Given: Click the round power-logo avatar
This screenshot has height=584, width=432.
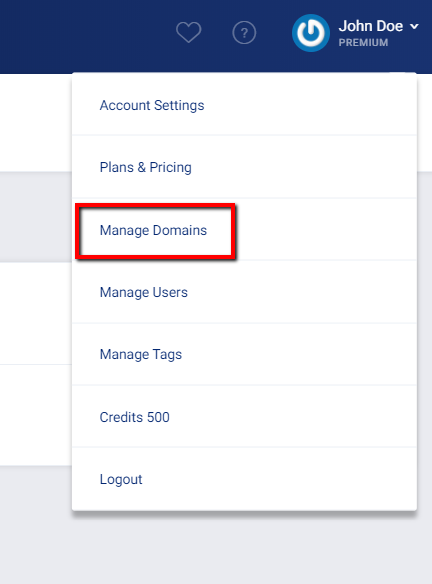Looking at the screenshot, I should (311, 33).
